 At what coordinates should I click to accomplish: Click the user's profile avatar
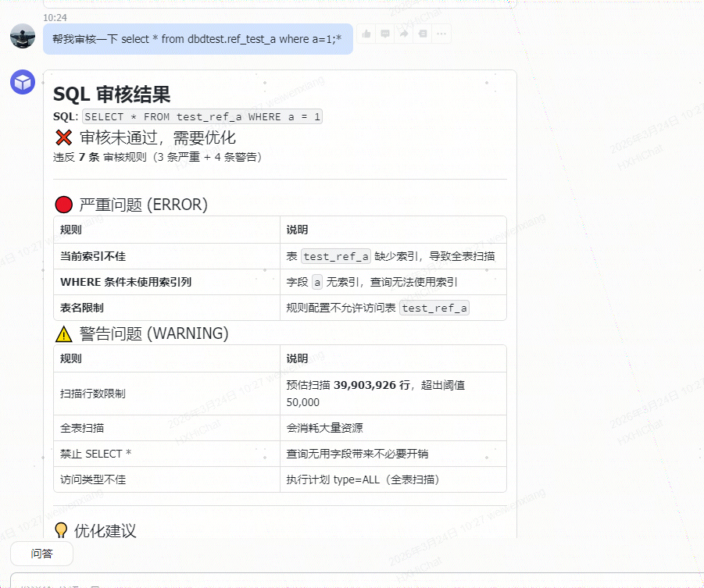[23, 36]
